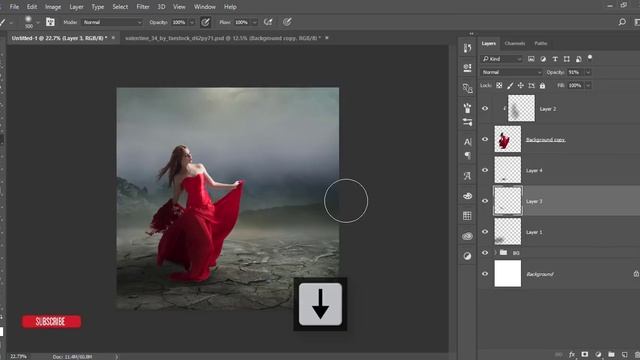This screenshot has width=640, height=360.
Task: Click the layer Opacity value field
Action: pos(576,72)
